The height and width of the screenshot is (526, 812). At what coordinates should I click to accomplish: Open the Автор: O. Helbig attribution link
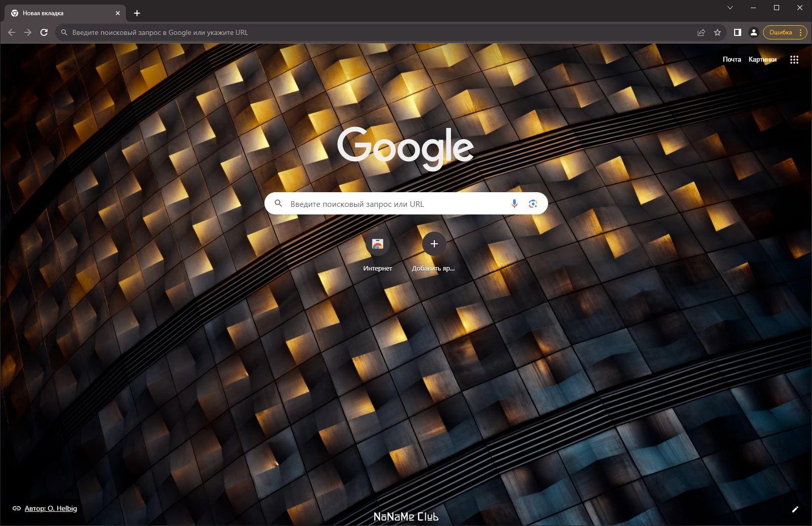[x=51, y=508]
